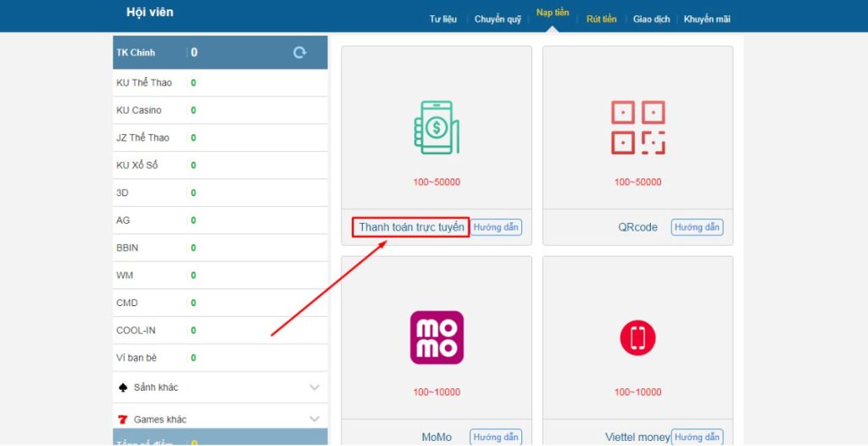Choose the Viettel money label
This screenshot has height=446, width=868.
[x=637, y=438]
